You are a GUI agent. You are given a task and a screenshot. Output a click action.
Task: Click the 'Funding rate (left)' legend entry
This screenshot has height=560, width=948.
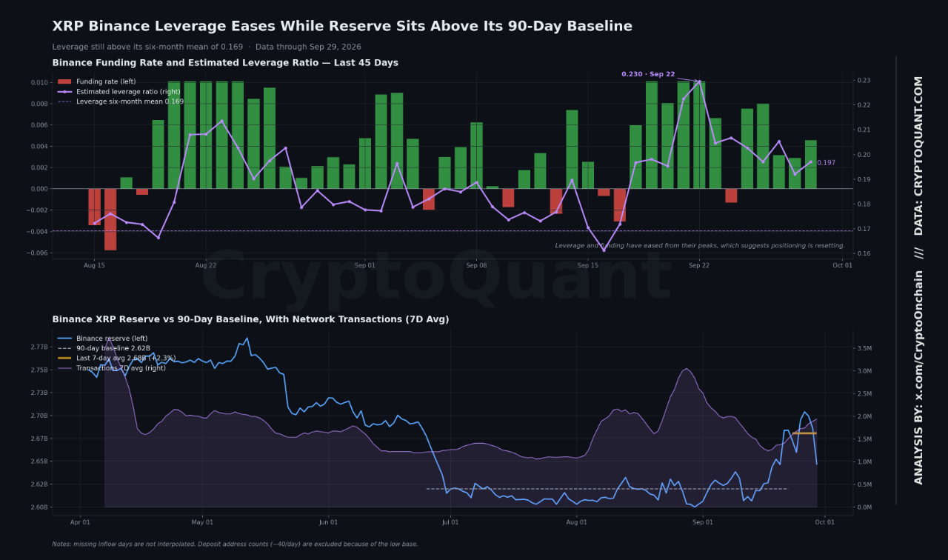click(106, 81)
